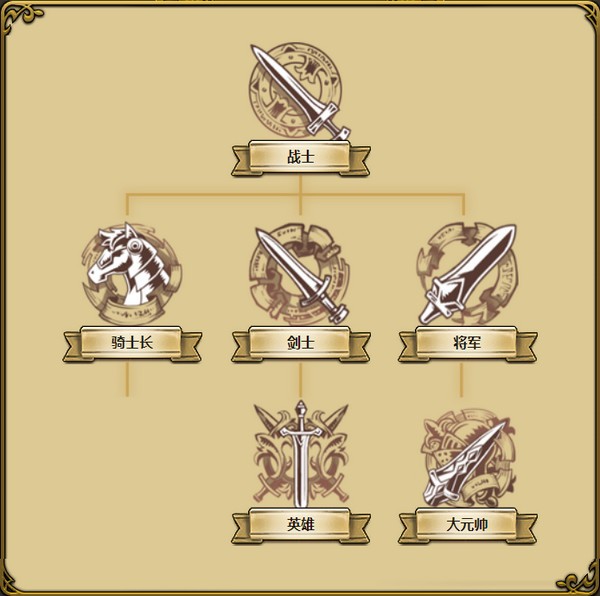This screenshot has height=596, width=600.
Task: Click the vertical connector directly below 战士 banner
Action: [x=300, y=186]
